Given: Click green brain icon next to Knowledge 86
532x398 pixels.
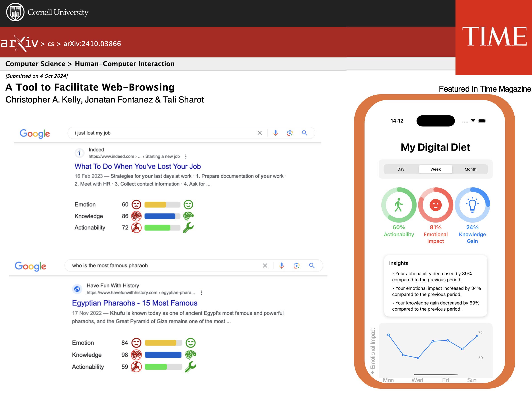Looking at the screenshot, I should coord(188,216).
